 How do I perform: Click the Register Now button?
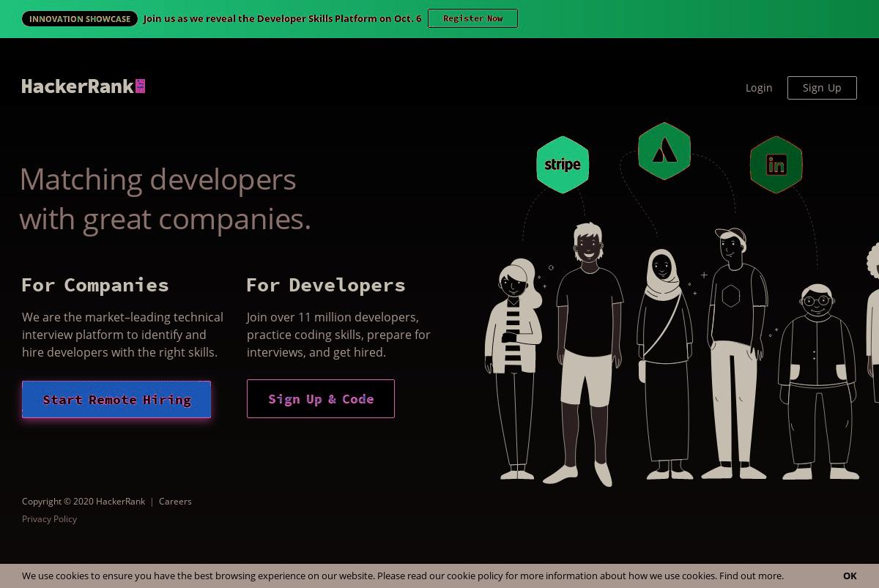[472, 18]
